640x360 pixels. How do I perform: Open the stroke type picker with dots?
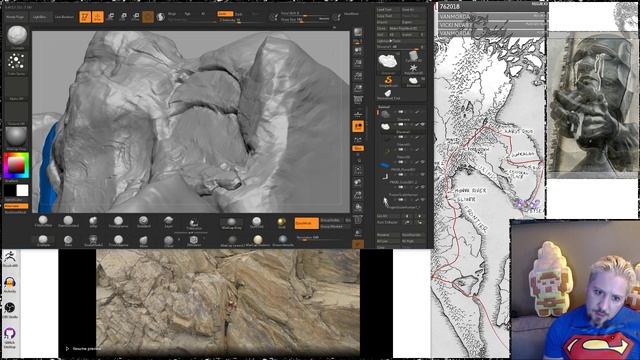(16, 63)
